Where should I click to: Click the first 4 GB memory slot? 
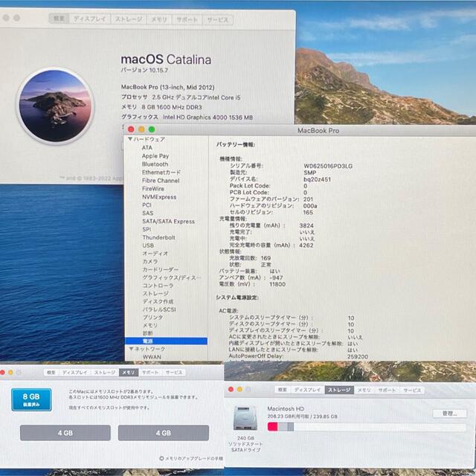[65, 433]
